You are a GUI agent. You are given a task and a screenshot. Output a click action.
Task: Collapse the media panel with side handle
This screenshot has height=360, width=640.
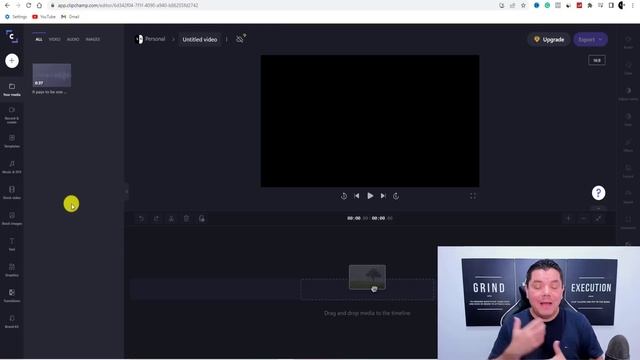coord(127,191)
